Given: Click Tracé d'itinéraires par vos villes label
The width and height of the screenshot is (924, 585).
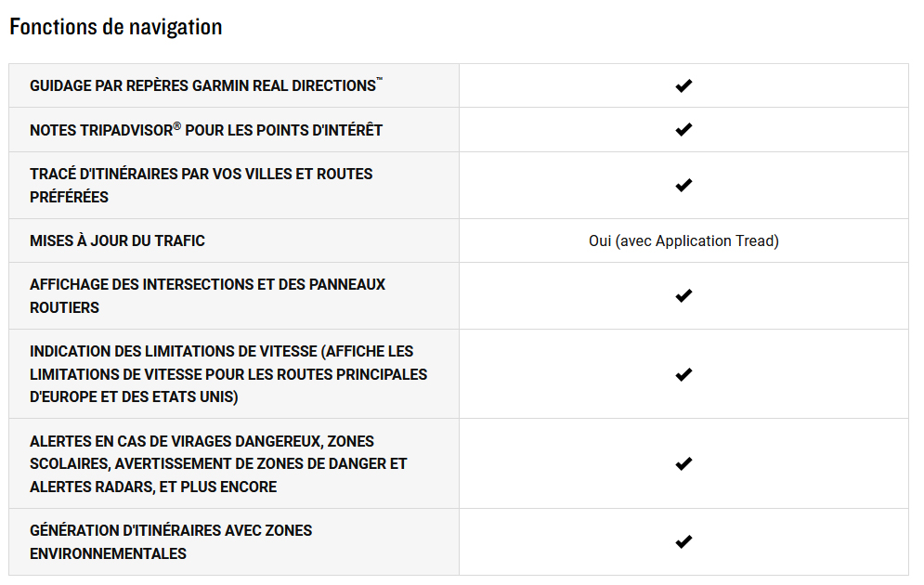Looking at the screenshot, I should (x=202, y=186).
